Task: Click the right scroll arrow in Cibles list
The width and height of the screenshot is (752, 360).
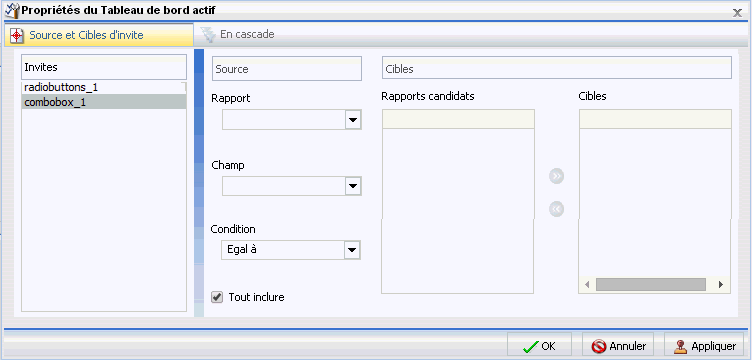Action: 720,284
